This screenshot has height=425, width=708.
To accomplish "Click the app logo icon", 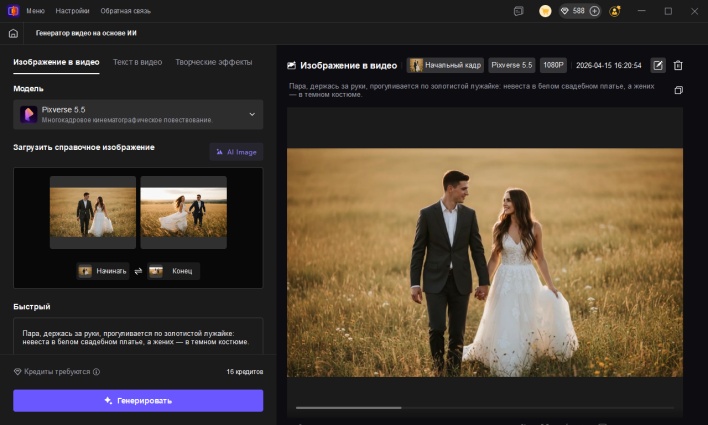I will pyautogui.click(x=13, y=10).
